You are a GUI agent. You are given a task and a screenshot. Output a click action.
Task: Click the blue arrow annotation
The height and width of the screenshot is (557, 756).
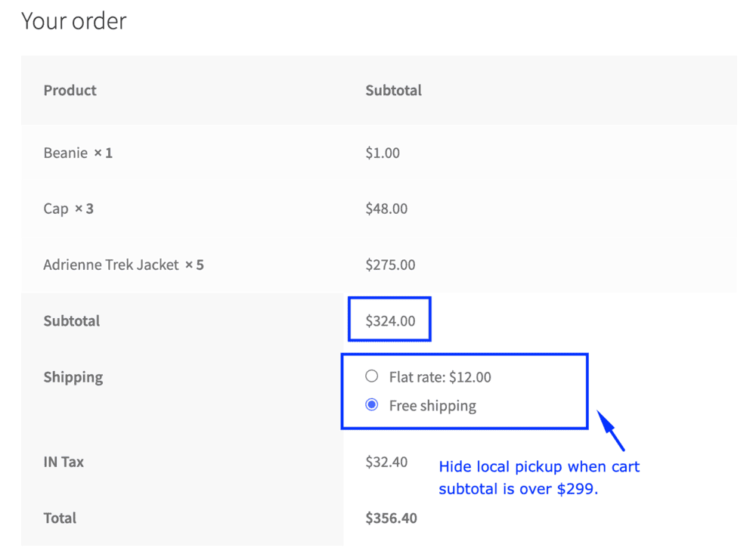[x=610, y=430]
